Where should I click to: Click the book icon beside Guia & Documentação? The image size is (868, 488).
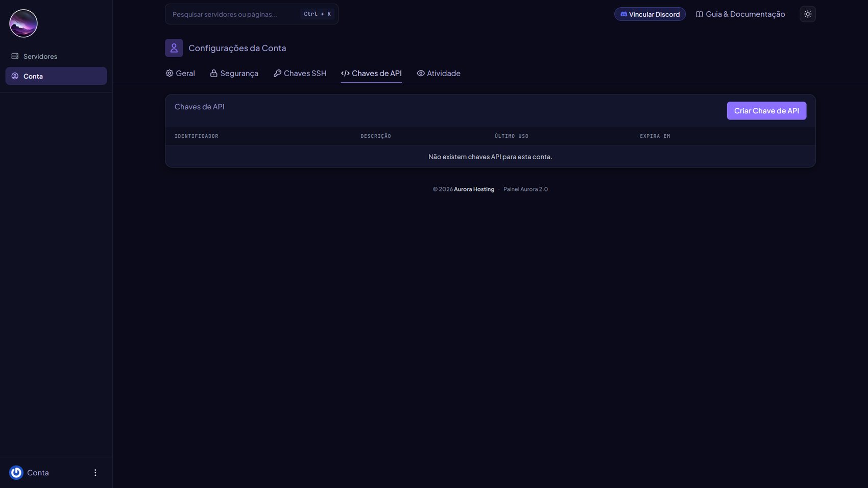[x=700, y=14]
